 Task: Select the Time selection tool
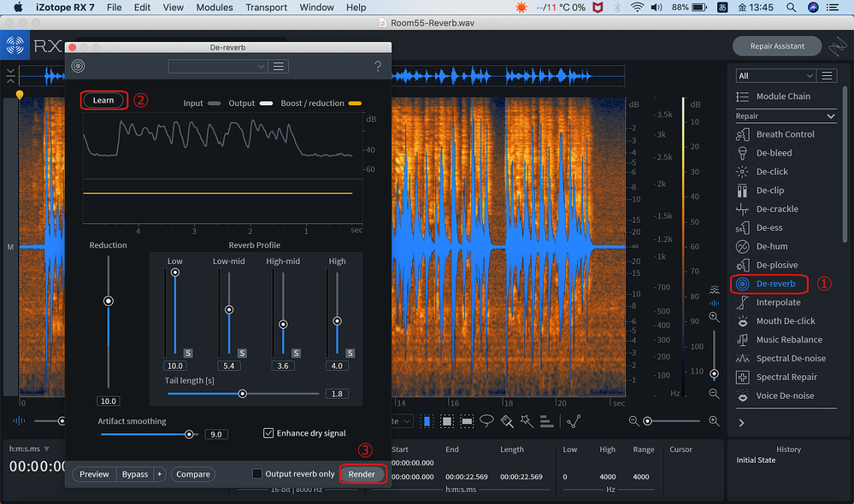pyautogui.click(x=427, y=421)
